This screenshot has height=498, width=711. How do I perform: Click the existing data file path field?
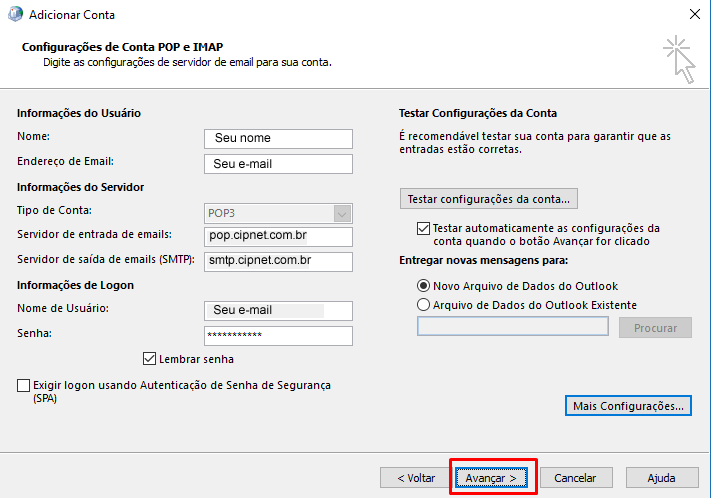512,327
